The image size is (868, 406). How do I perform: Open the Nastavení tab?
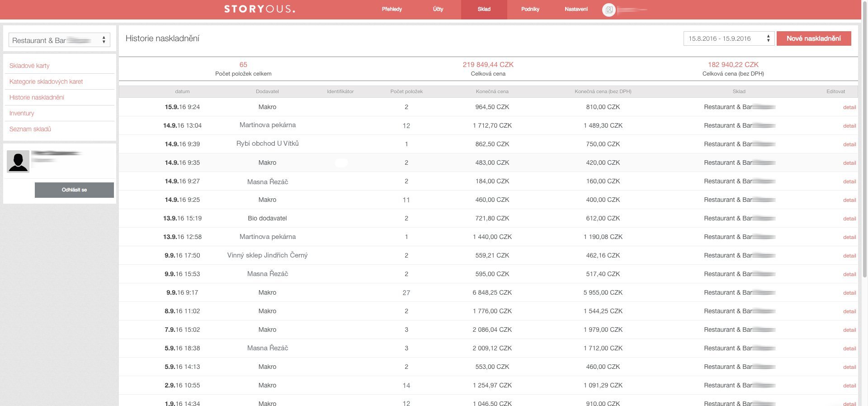pyautogui.click(x=576, y=9)
